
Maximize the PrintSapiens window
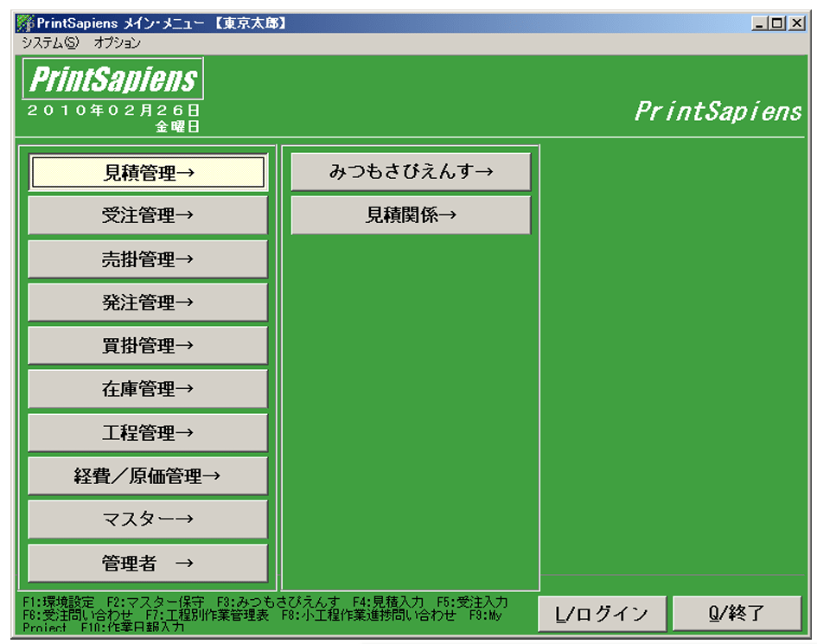[x=777, y=23]
